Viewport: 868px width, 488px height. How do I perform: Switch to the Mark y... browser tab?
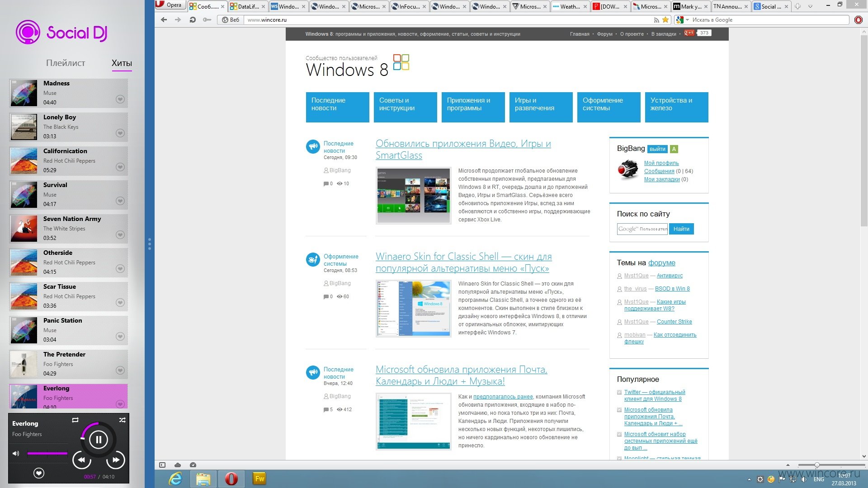tap(691, 6)
